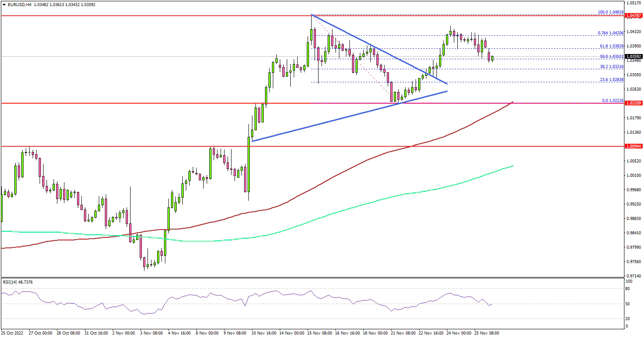
Task: Click the 25 Oct 2022 date label
Action: pyautogui.click(x=12, y=333)
